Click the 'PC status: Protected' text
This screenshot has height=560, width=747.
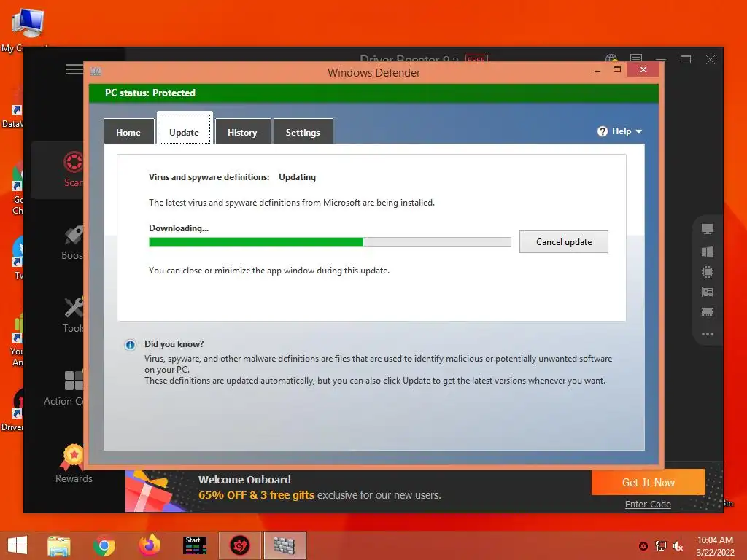tap(150, 93)
